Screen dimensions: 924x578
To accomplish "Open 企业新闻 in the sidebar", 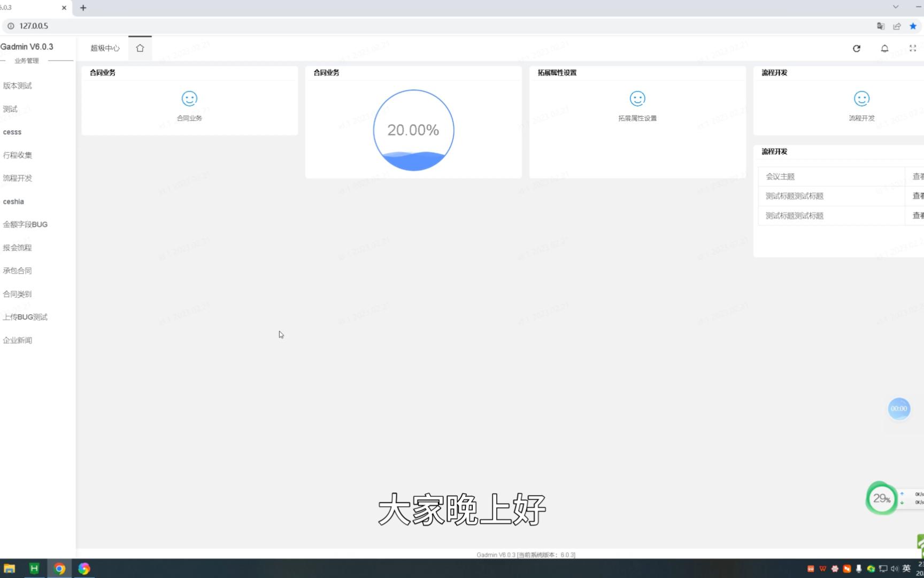I will pos(17,340).
